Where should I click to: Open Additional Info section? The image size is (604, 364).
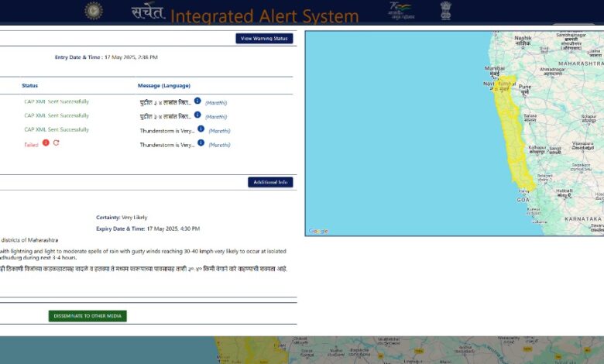point(270,182)
